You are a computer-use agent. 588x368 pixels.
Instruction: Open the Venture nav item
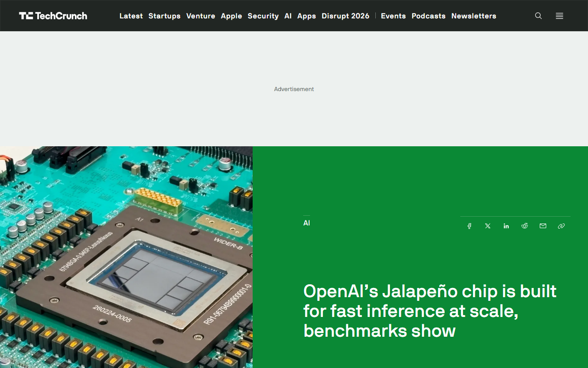pyautogui.click(x=201, y=16)
